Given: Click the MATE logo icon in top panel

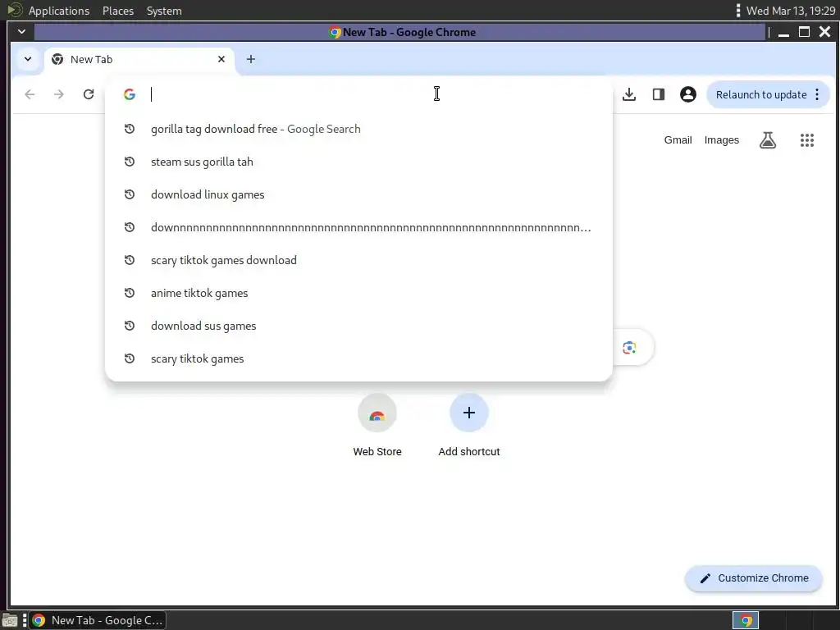Looking at the screenshot, I should pyautogui.click(x=15, y=10).
